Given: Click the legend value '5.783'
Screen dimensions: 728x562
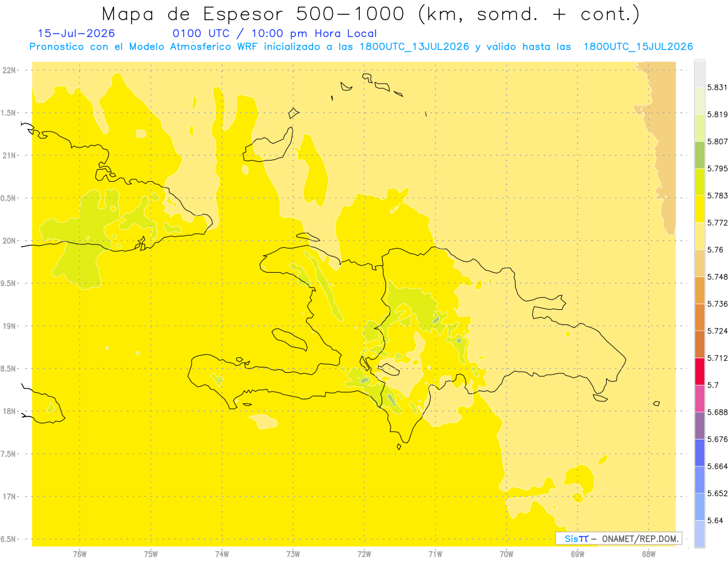Looking at the screenshot, I should (717, 196).
